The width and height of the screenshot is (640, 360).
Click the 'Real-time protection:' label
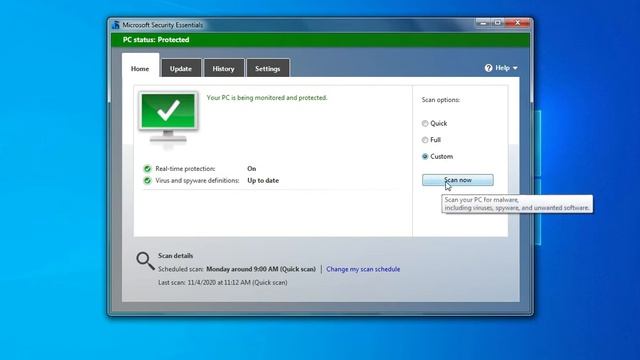pos(185,169)
